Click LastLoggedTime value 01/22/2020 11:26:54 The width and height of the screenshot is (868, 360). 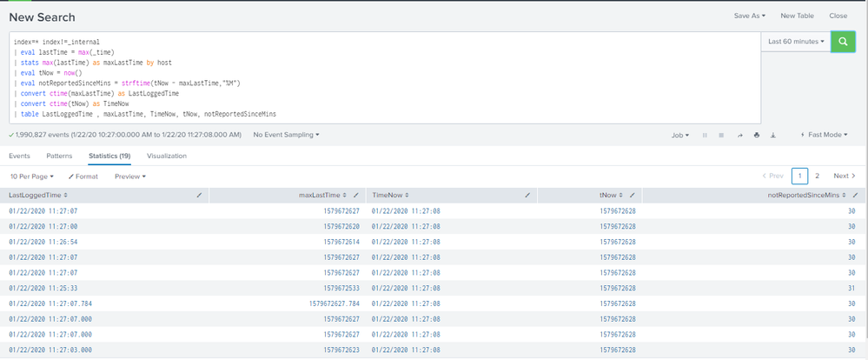[x=43, y=242]
